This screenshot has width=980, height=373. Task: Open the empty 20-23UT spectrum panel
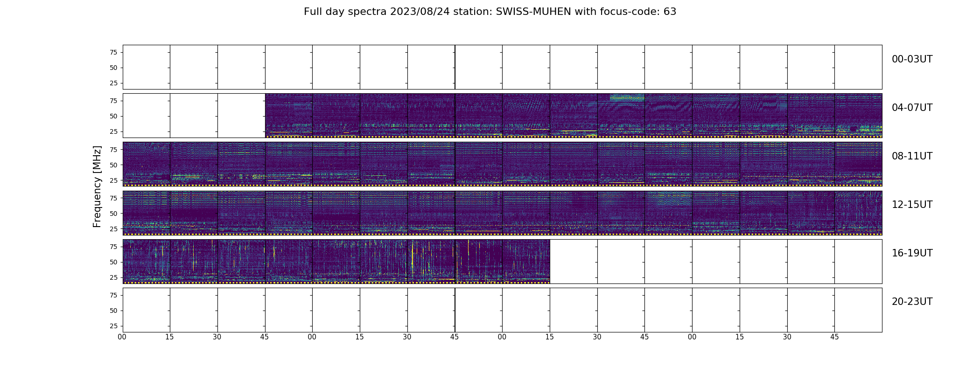click(502, 310)
